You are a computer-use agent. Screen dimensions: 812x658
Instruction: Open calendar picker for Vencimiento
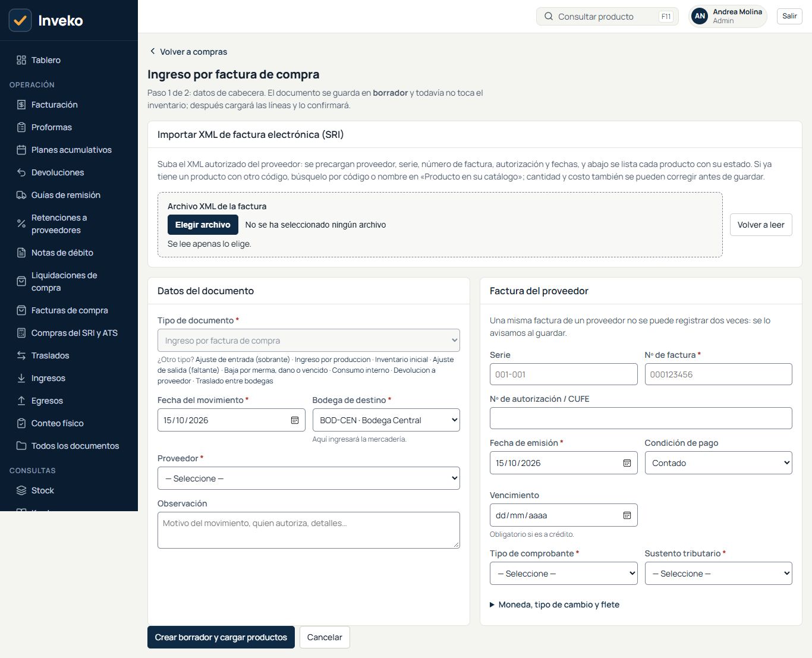point(627,515)
